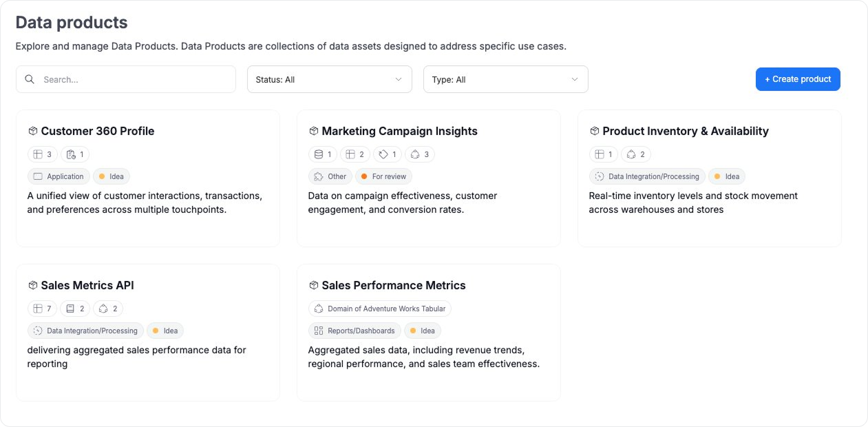Image resolution: width=868 pixels, height=427 pixels.
Task: Click the domain badge showing 3 on Marketing Campaign Insights
Action: [x=419, y=154]
